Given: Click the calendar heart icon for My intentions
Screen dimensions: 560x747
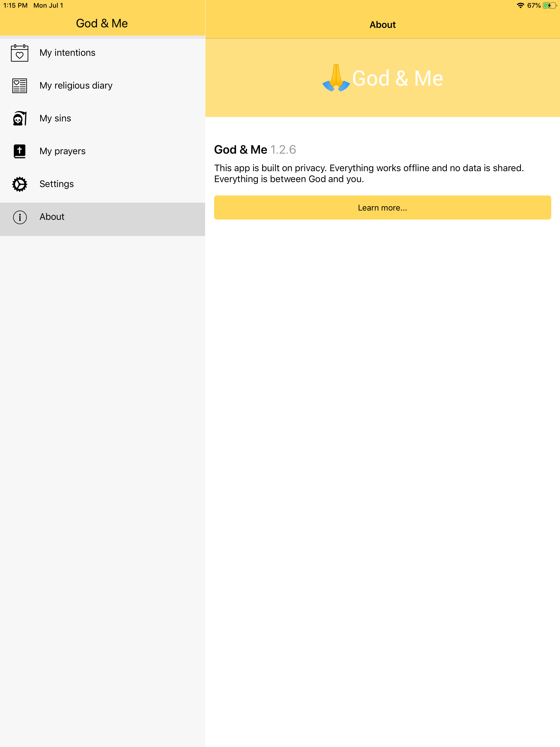Looking at the screenshot, I should point(20,53).
